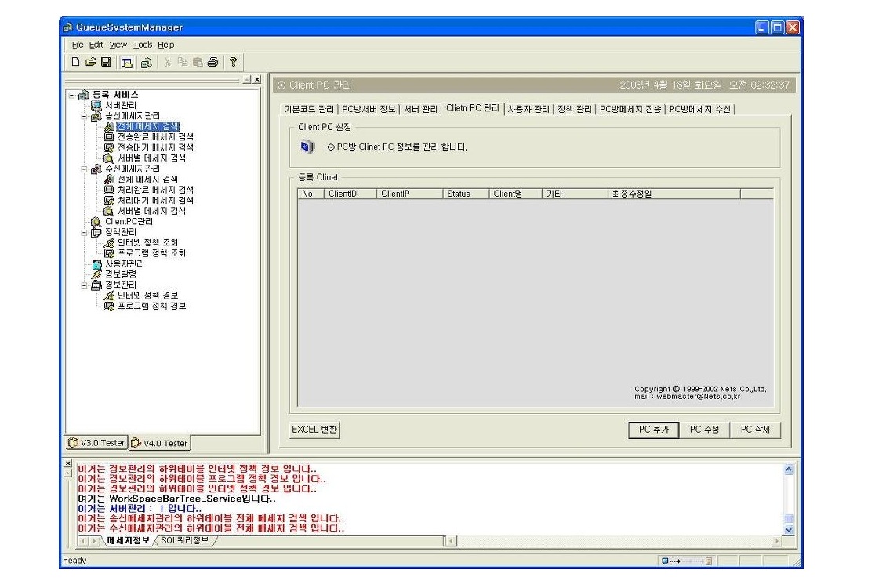
Task: Switch to the PC방서버 정보 tab
Action: coord(369,109)
